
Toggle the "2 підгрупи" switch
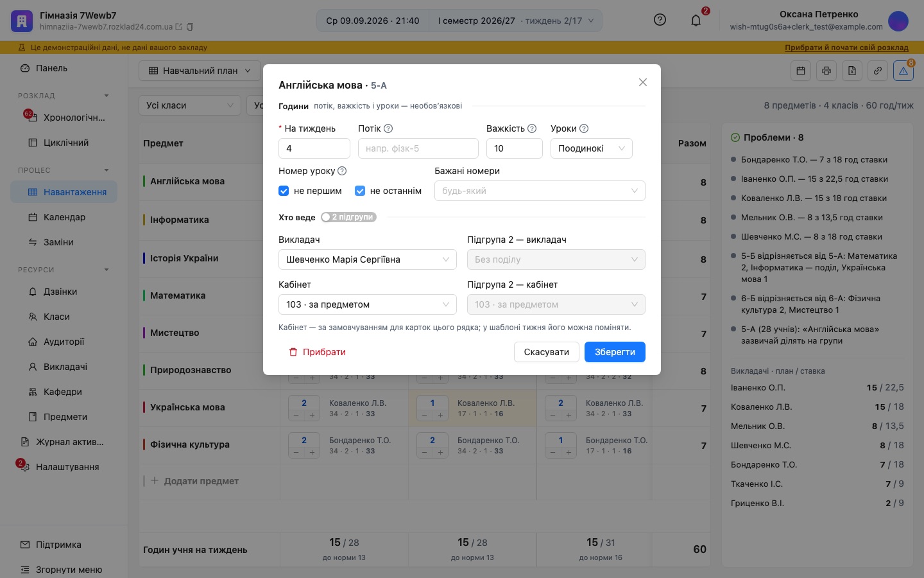(348, 217)
